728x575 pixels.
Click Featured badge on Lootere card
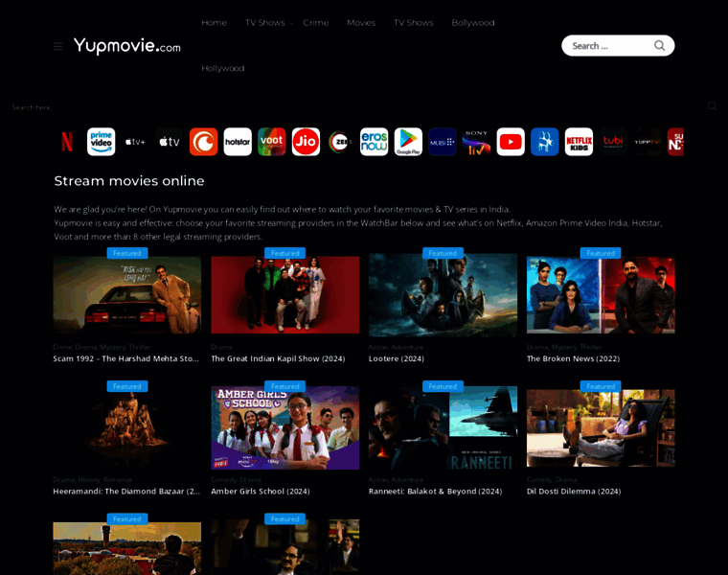443,253
